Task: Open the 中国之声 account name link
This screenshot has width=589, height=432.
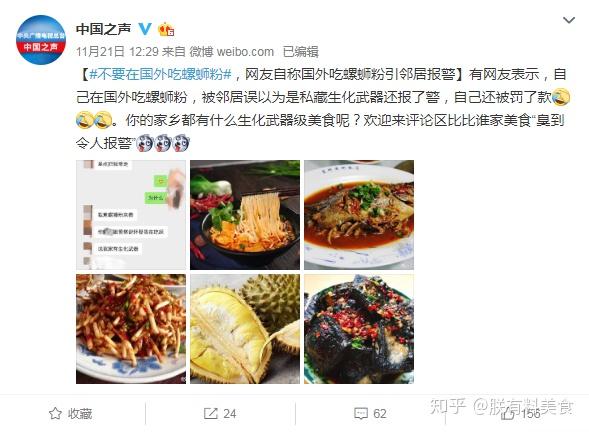Action: (104, 29)
